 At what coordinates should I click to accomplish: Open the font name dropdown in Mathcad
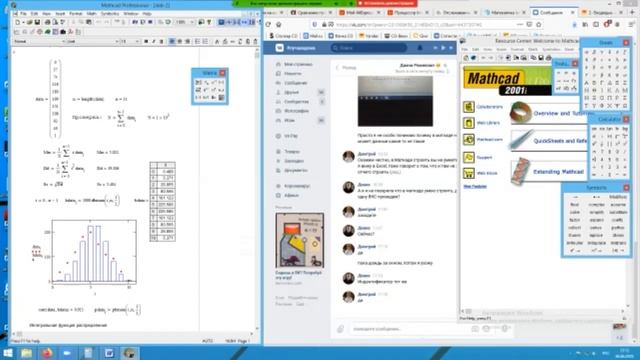pyautogui.click(x=93, y=41)
